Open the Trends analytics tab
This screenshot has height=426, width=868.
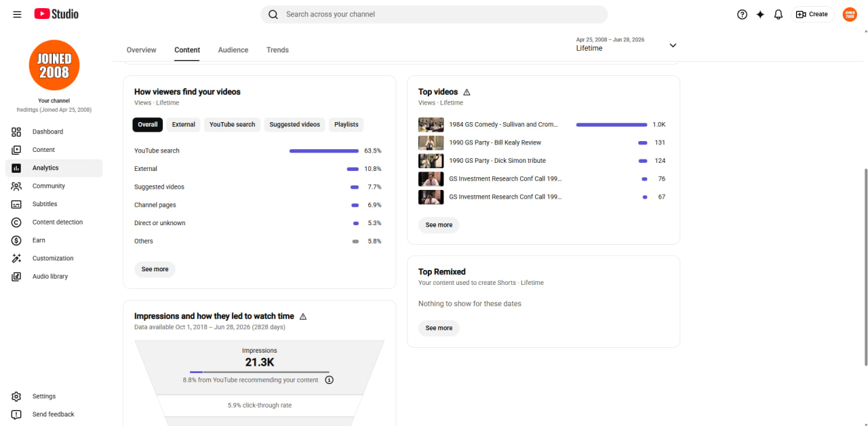pyautogui.click(x=277, y=50)
